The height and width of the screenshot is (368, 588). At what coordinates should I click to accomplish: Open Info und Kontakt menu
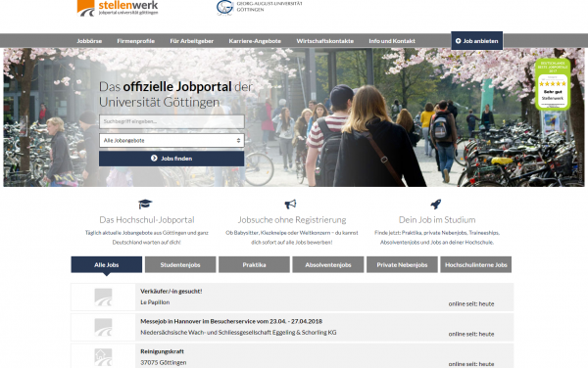pos(392,41)
